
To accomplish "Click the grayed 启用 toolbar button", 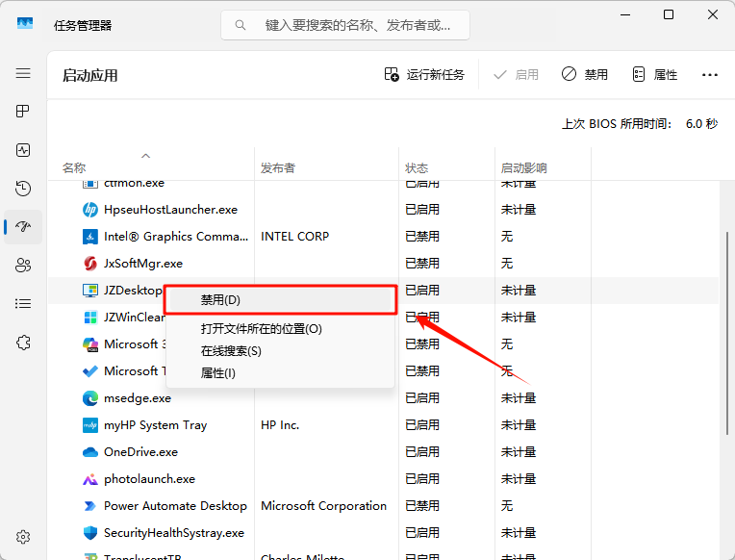I will (x=516, y=75).
